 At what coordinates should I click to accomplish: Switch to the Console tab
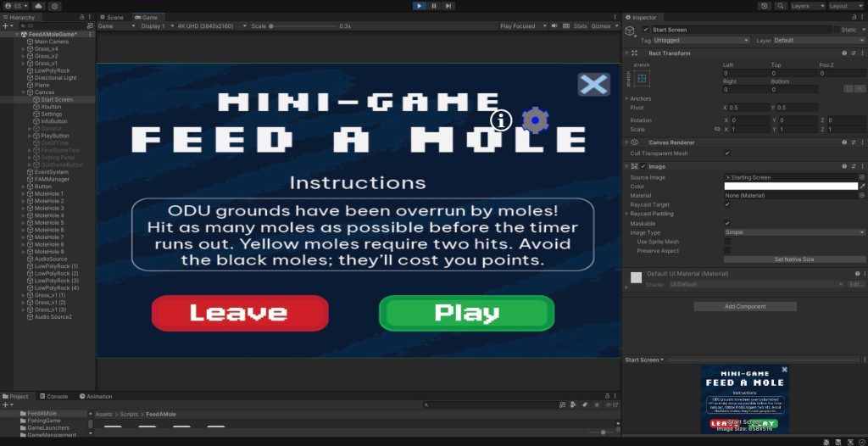(x=53, y=397)
